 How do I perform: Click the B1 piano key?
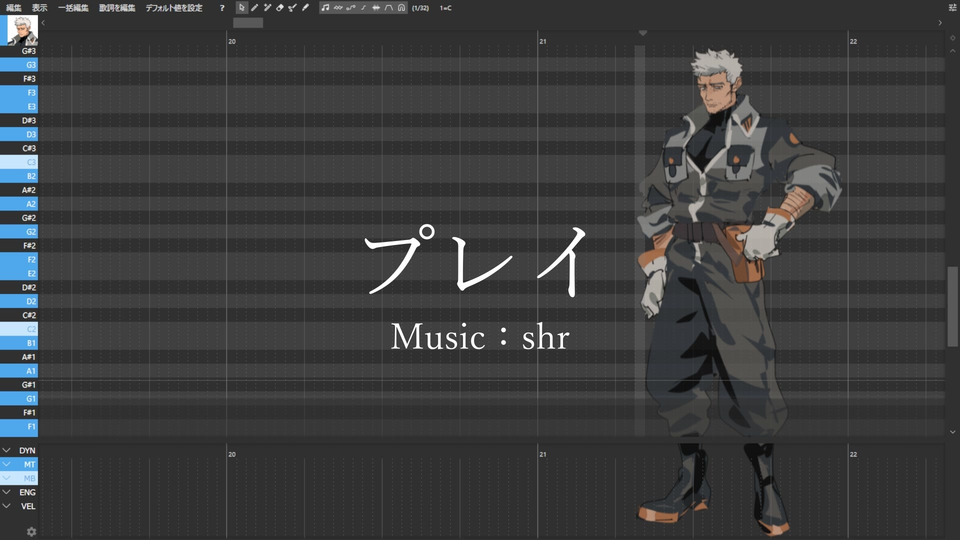[x=19, y=343]
